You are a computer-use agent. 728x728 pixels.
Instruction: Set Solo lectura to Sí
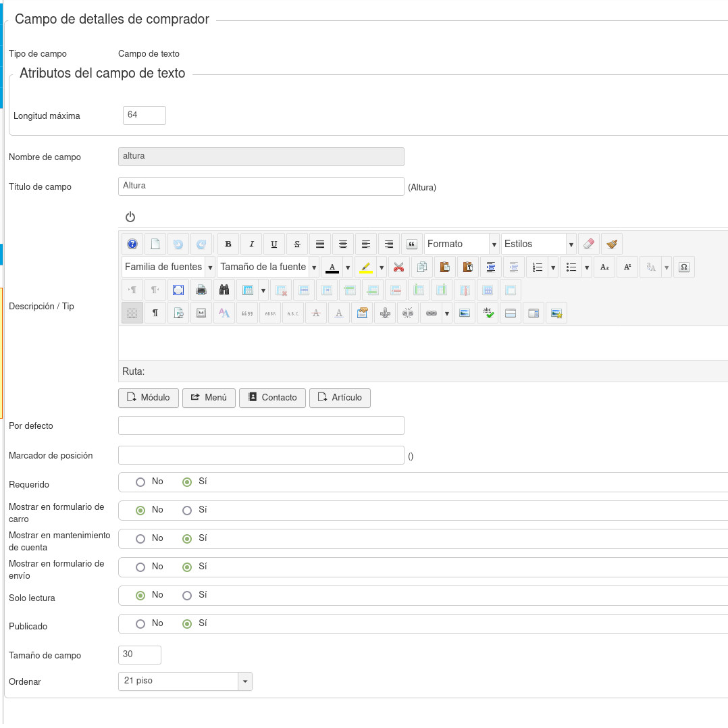coord(187,596)
